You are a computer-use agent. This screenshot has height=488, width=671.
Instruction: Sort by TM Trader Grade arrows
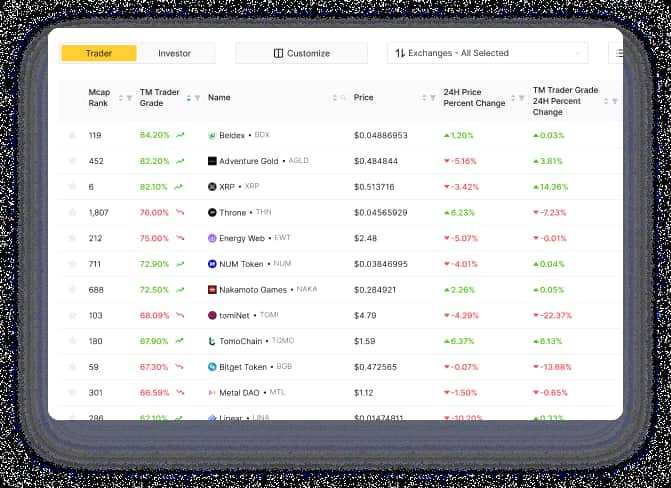tap(189, 98)
